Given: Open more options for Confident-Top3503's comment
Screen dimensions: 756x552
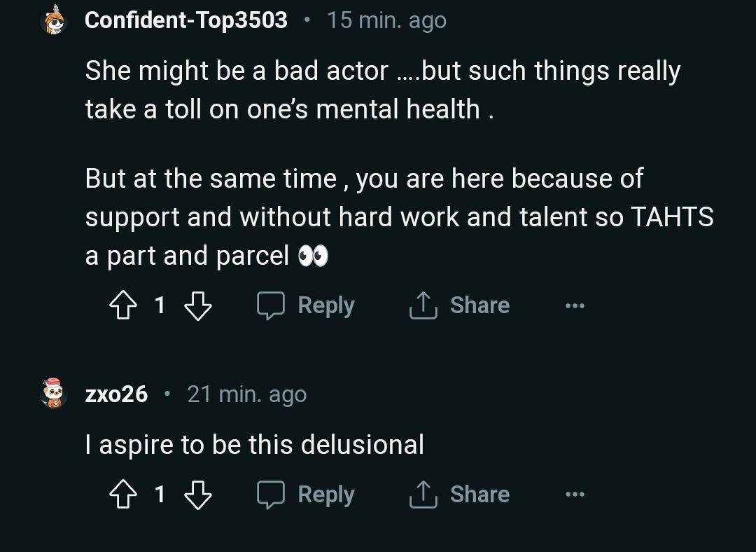Looking at the screenshot, I should pyautogui.click(x=575, y=306).
